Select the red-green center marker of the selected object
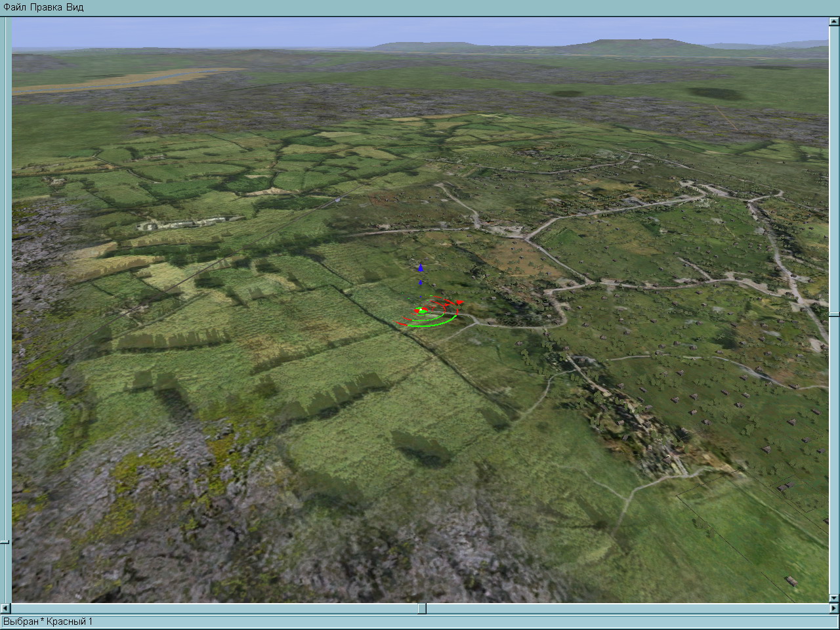 [x=421, y=310]
